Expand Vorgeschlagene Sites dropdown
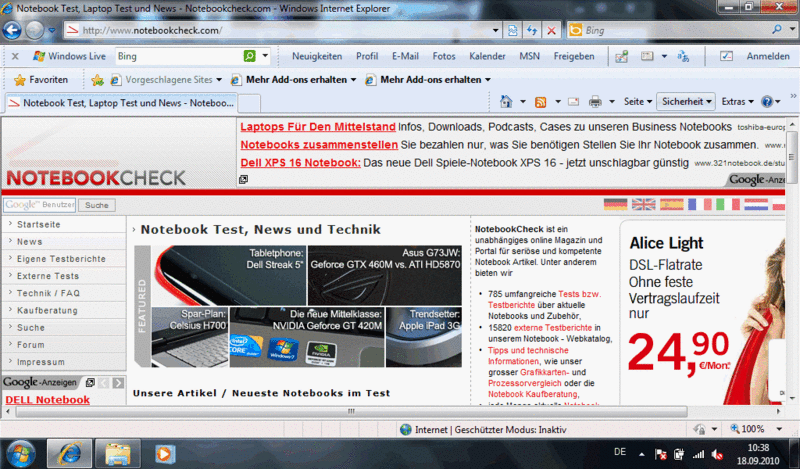 click(x=219, y=80)
